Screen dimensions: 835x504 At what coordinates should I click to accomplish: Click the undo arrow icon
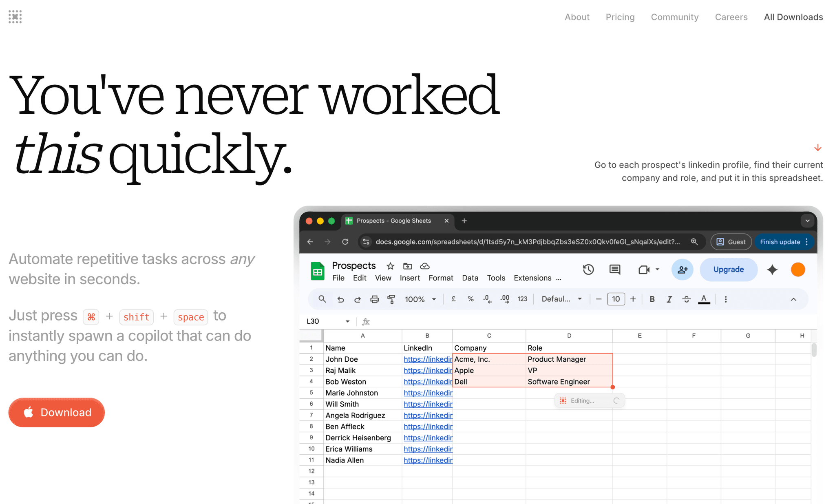click(340, 299)
